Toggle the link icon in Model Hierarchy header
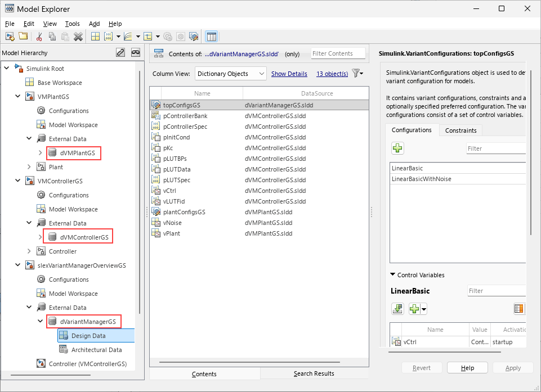 coord(120,52)
